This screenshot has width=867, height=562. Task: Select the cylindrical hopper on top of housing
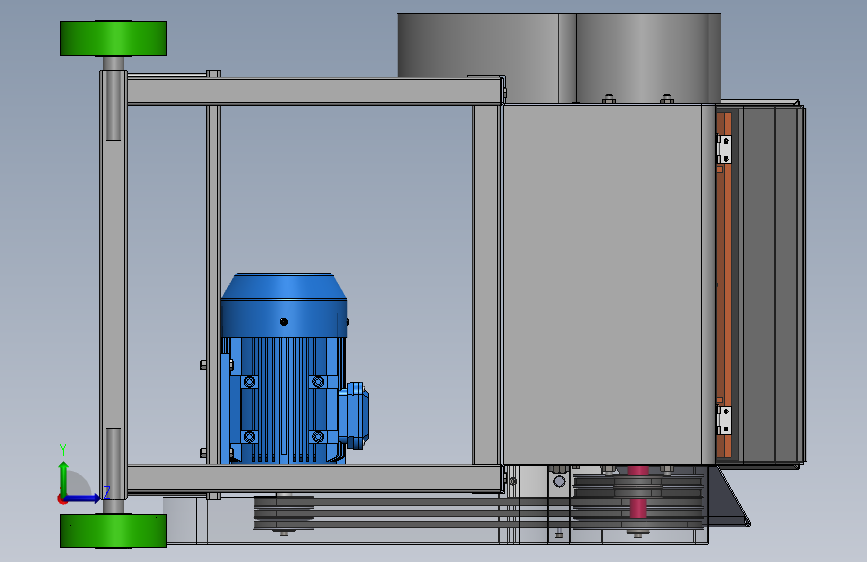click(x=559, y=58)
